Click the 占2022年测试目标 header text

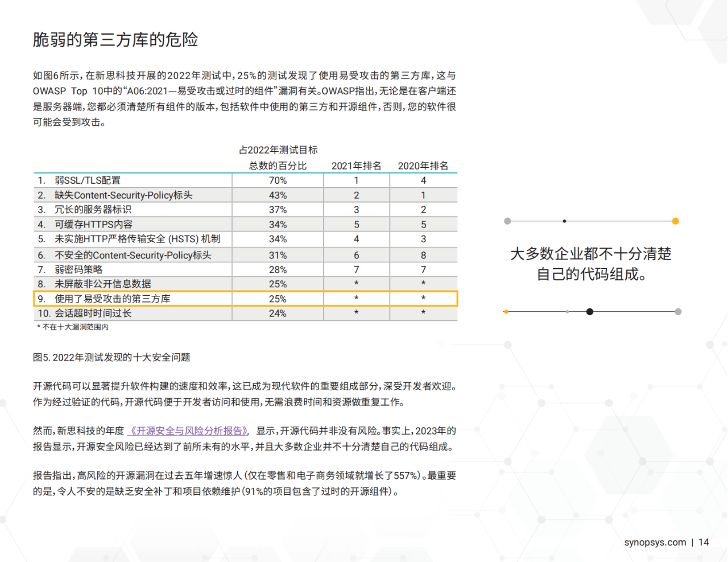(278, 150)
